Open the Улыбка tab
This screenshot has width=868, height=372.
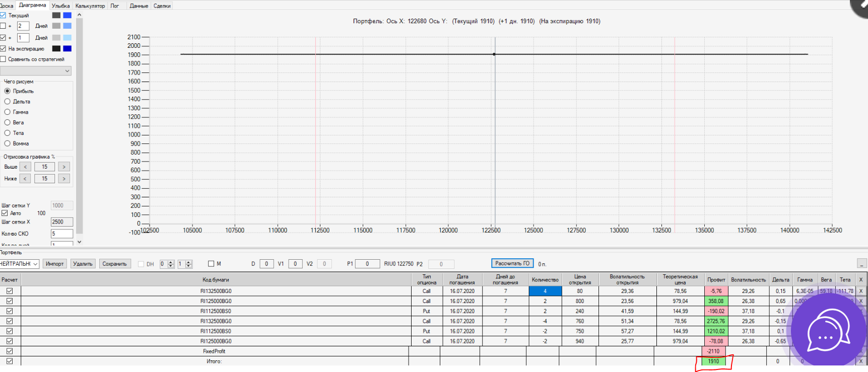coord(61,6)
